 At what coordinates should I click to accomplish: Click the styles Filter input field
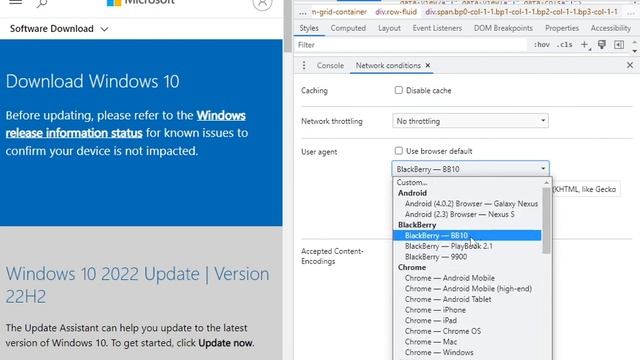pos(410,45)
